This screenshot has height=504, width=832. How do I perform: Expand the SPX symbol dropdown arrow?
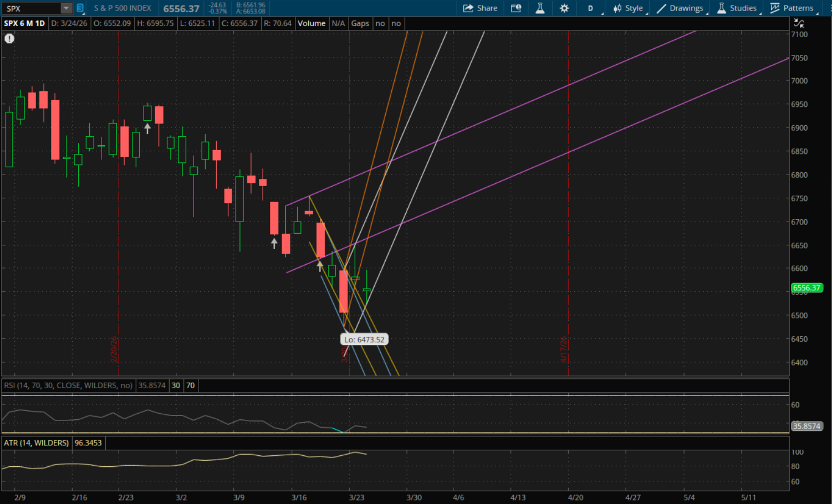pos(66,8)
